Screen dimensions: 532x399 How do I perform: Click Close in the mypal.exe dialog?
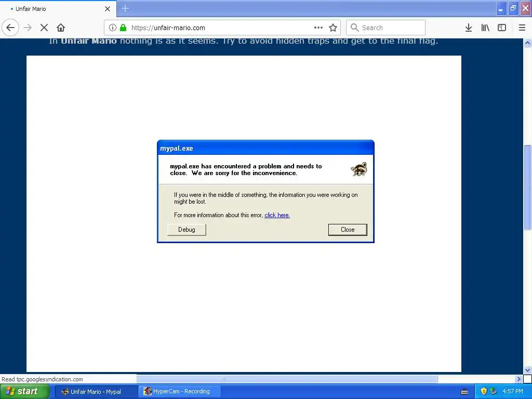point(348,230)
